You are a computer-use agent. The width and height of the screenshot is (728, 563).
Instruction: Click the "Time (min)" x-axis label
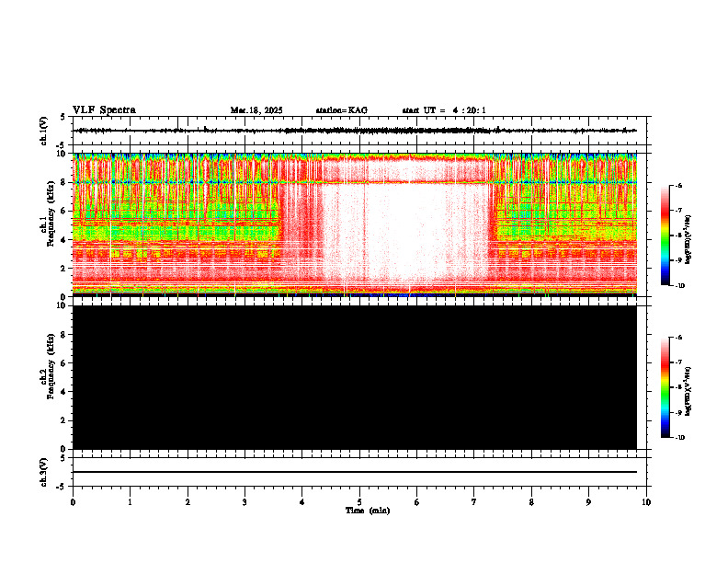[368, 511]
